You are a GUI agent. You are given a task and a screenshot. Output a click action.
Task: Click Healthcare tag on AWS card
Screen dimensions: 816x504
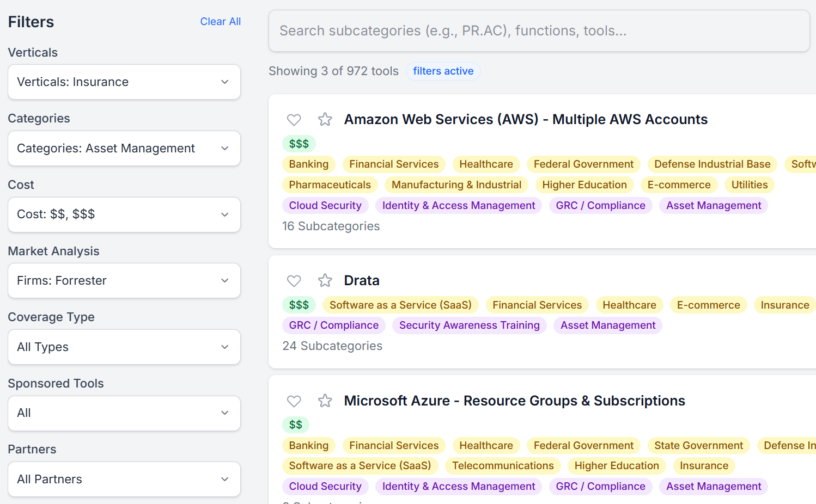pyautogui.click(x=486, y=164)
